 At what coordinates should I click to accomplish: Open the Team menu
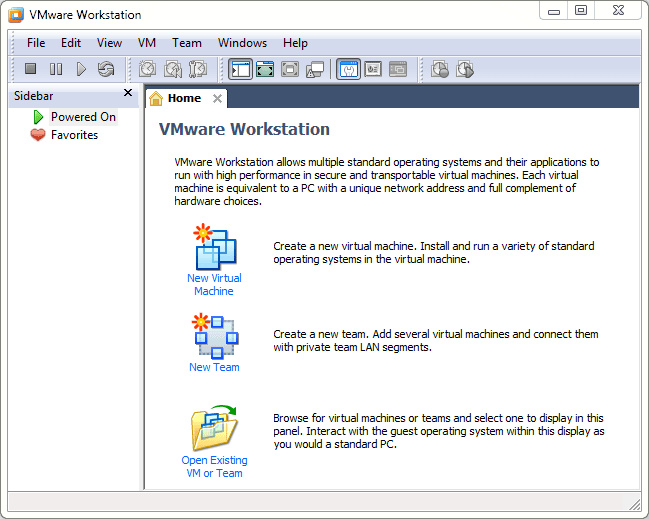pyautogui.click(x=187, y=43)
